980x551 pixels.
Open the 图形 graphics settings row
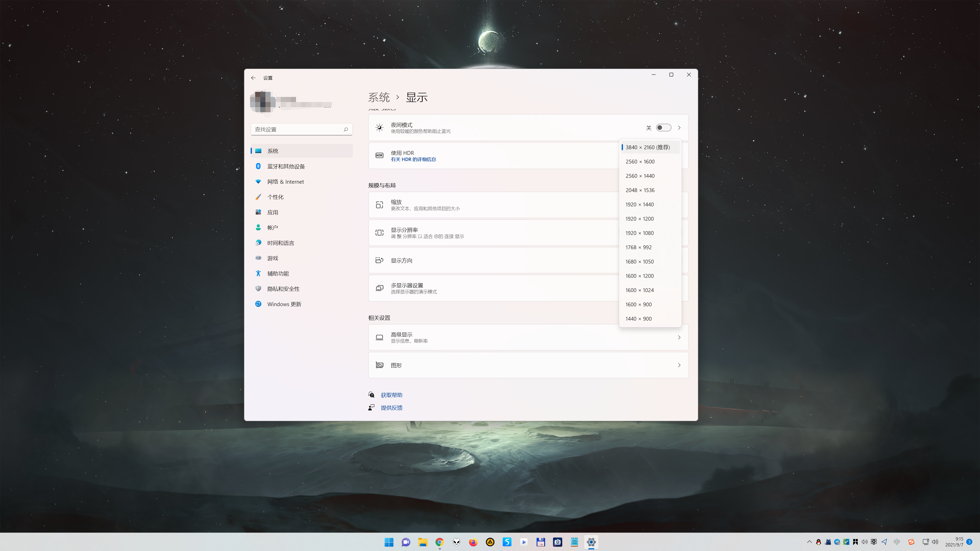pos(528,365)
